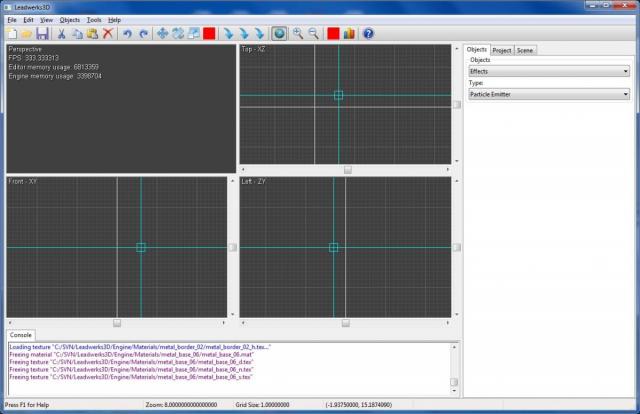Open the bar chart statistics icon
The image size is (640, 414).
coord(349,33)
